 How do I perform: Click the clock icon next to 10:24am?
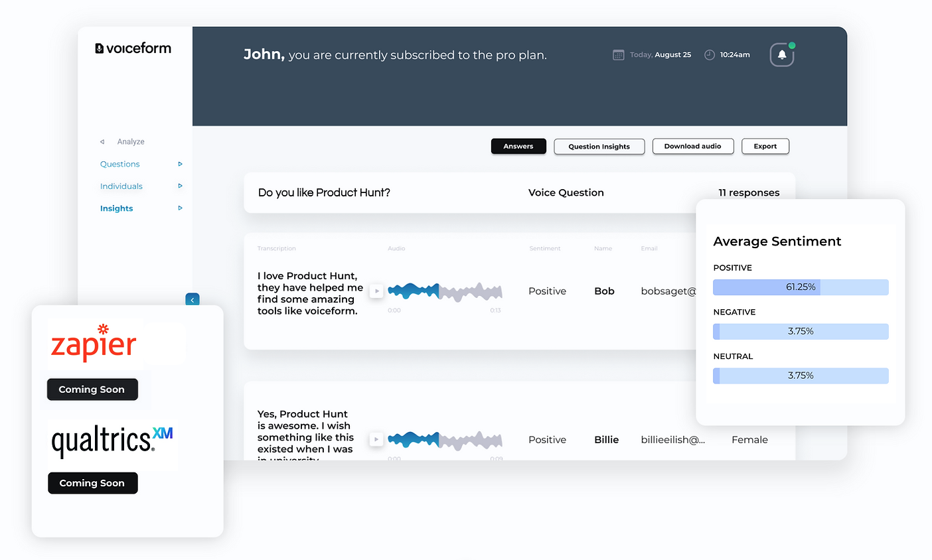coord(709,54)
